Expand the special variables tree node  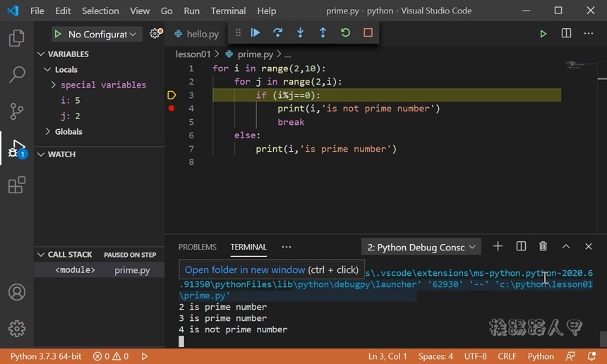[x=54, y=85]
